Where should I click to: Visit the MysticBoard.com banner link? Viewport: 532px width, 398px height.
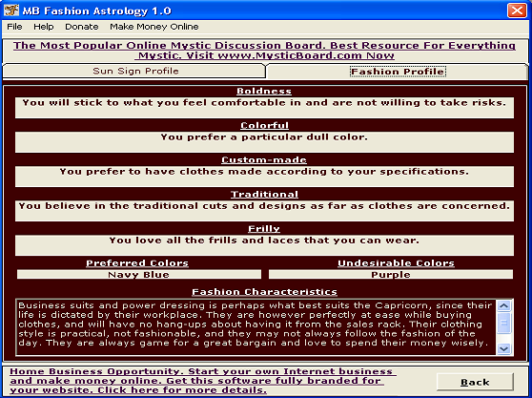(x=264, y=51)
